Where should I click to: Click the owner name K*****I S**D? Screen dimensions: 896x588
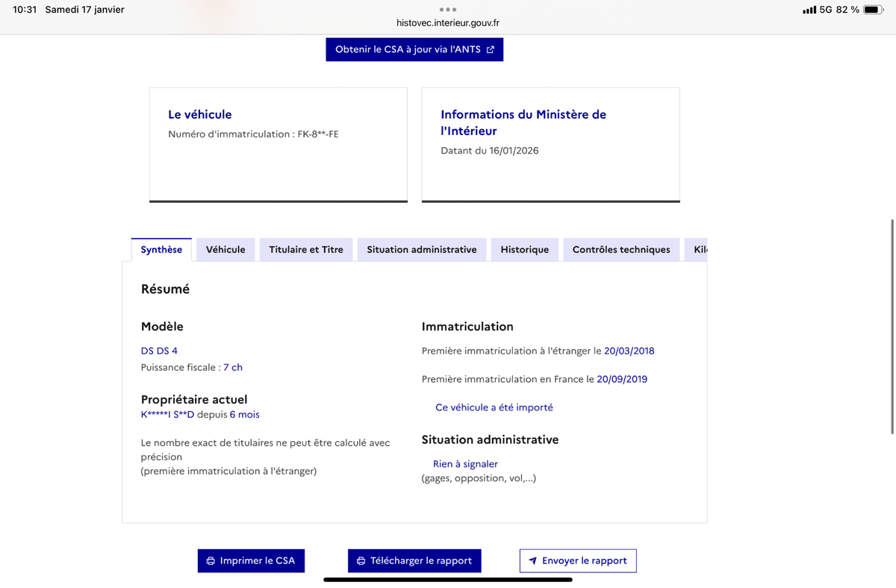pos(168,414)
